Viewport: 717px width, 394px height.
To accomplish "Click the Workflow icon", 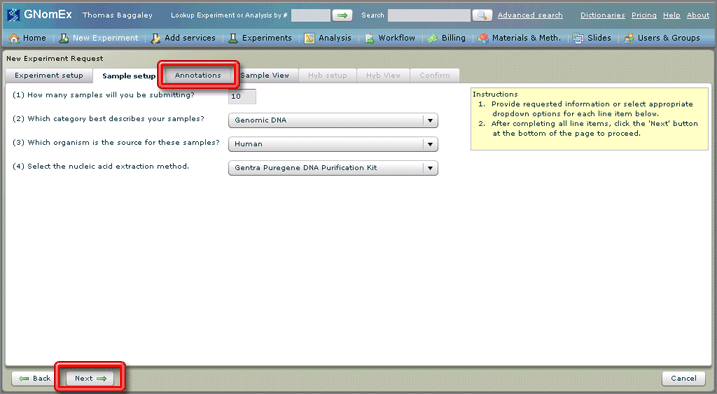I will 369,38.
